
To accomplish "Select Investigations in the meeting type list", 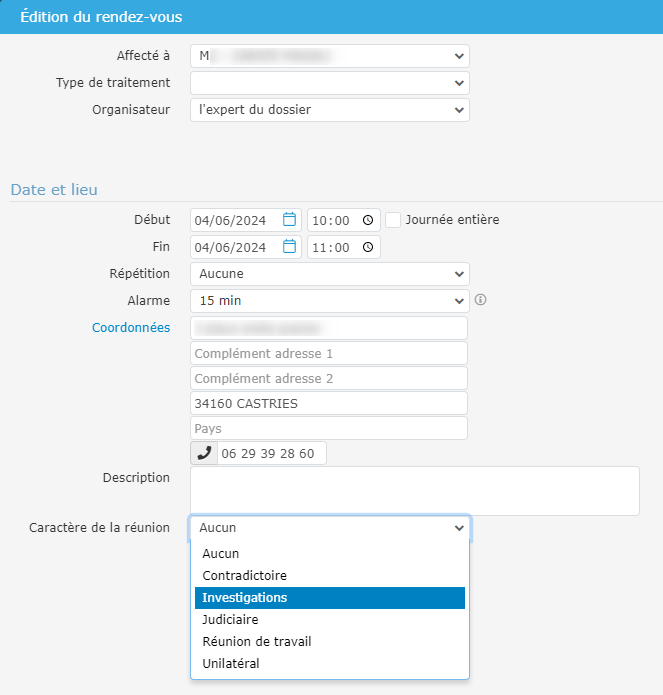I will click(329, 598).
